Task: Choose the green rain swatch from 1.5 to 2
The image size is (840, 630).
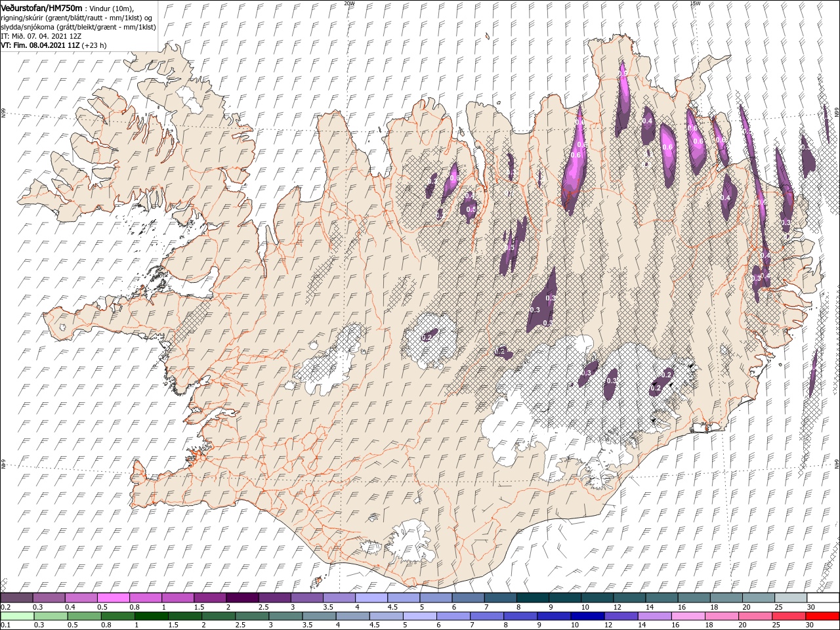Action: pos(184,616)
